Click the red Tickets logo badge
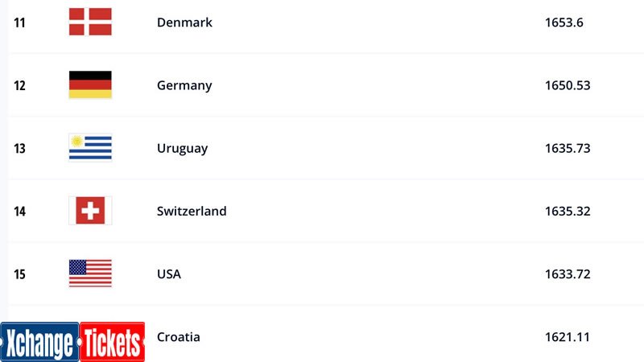Image resolution: width=644 pixels, height=362 pixels. coord(112,342)
